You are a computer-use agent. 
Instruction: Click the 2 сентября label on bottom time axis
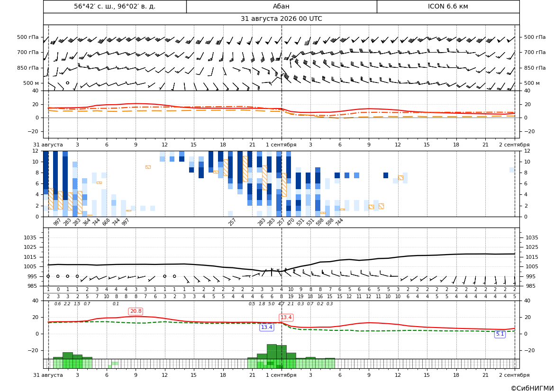(514, 375)
